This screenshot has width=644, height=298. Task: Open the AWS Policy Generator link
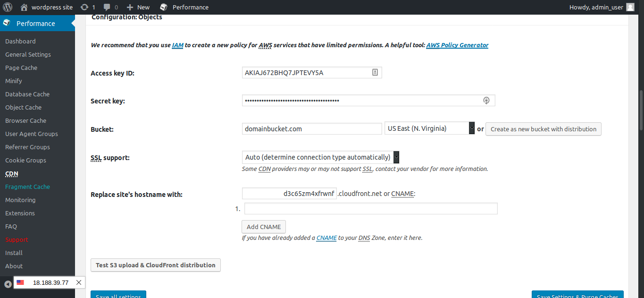457,45
